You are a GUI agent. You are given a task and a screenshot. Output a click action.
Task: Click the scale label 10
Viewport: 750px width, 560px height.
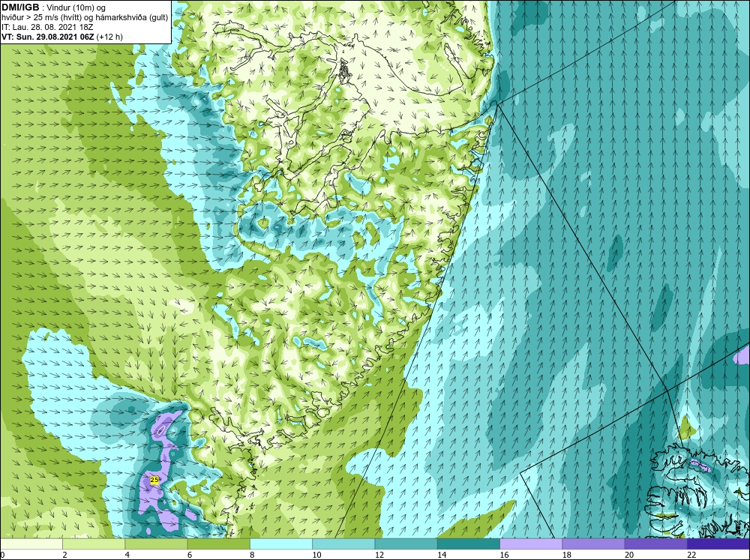(x=316, y=555)
